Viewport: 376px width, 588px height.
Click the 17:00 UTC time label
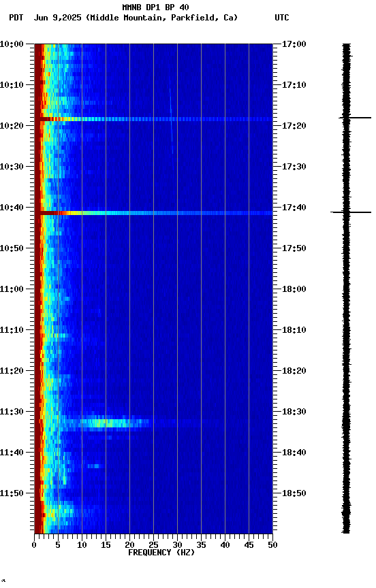click(x=294, y=44)
